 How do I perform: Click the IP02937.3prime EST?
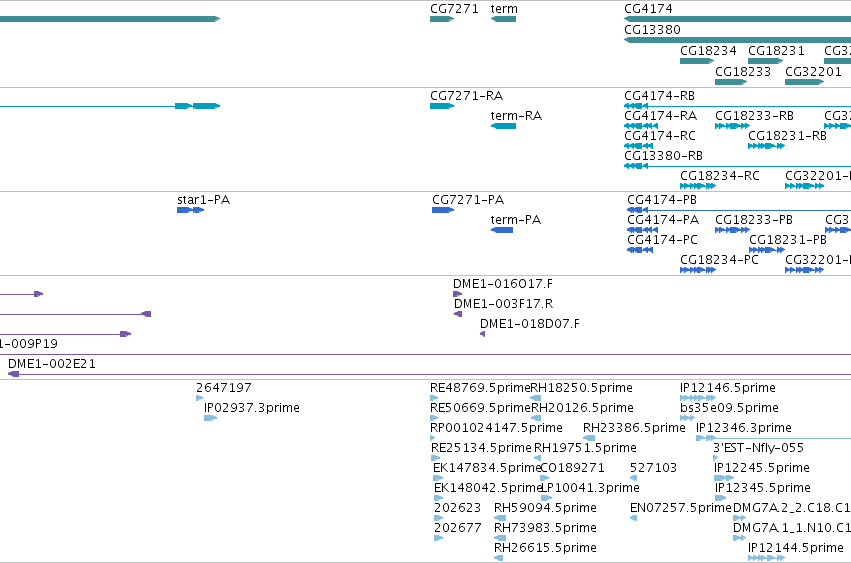pyautogui.click(x=210, y=418)
